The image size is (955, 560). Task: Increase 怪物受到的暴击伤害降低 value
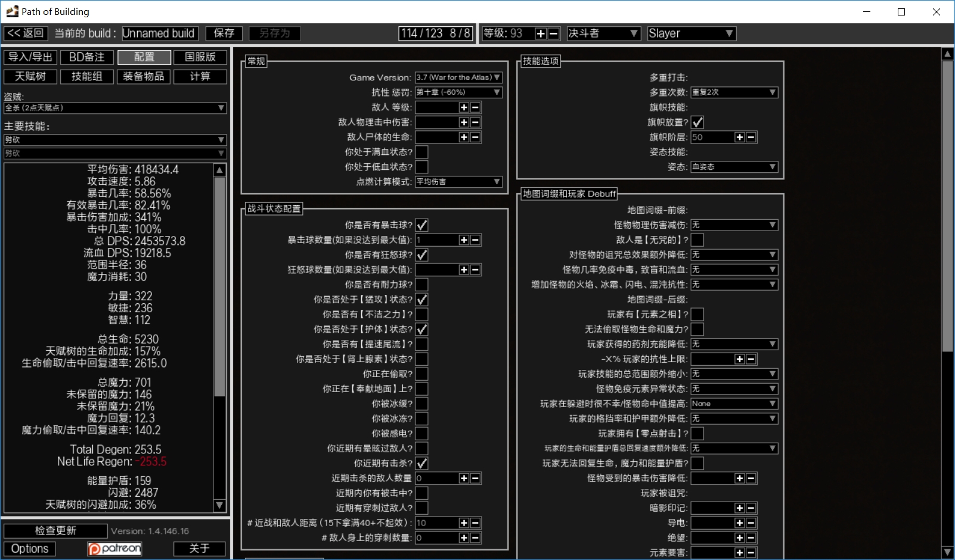740,478
